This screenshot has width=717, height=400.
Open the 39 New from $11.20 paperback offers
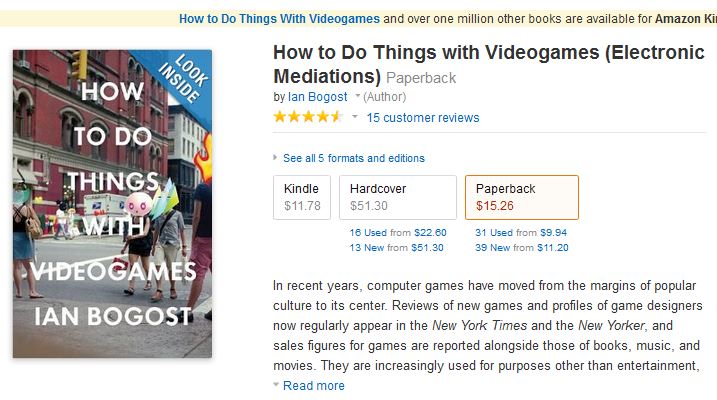pos(522,248)
